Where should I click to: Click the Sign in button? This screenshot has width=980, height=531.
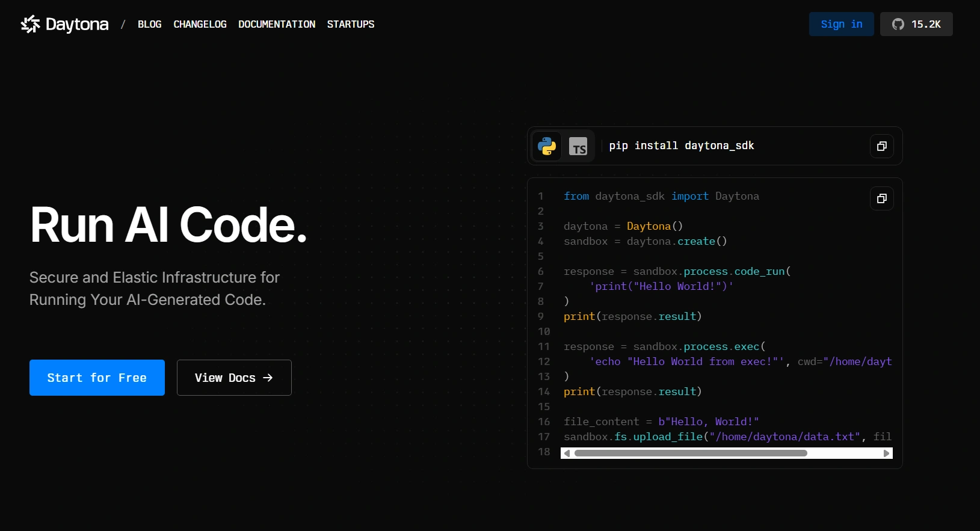click(841, 24)
